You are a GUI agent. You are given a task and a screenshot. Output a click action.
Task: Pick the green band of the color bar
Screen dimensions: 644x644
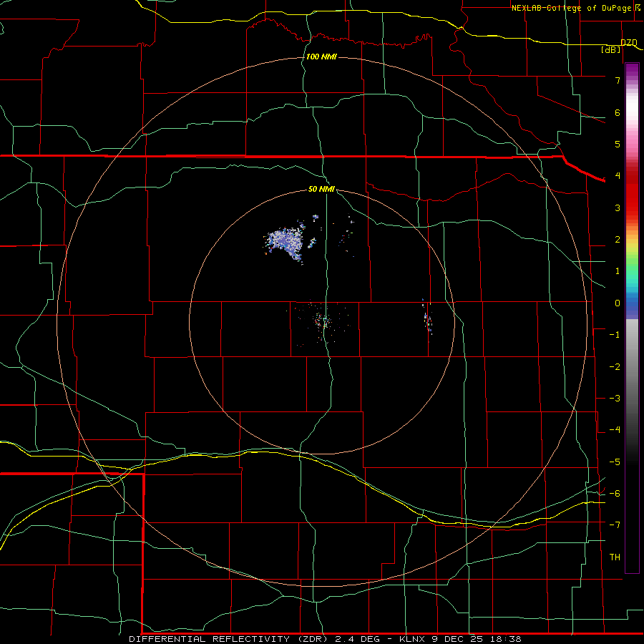(632, 263)
